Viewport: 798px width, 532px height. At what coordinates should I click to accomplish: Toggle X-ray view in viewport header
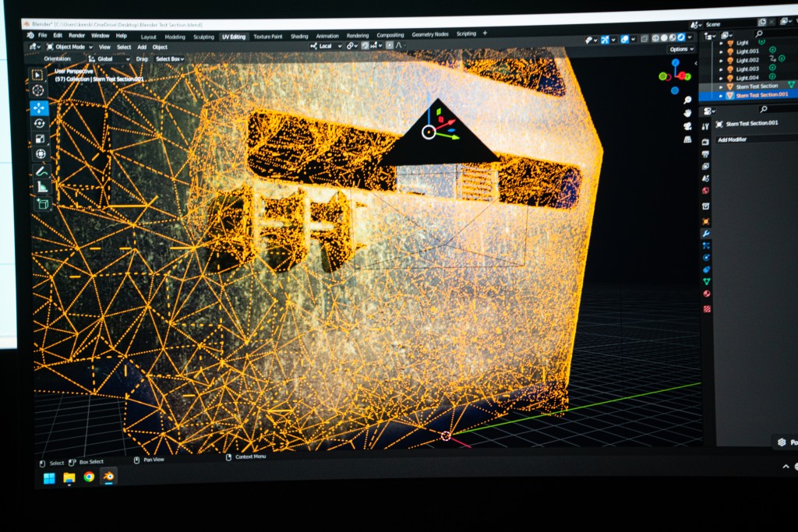[645, 38]
